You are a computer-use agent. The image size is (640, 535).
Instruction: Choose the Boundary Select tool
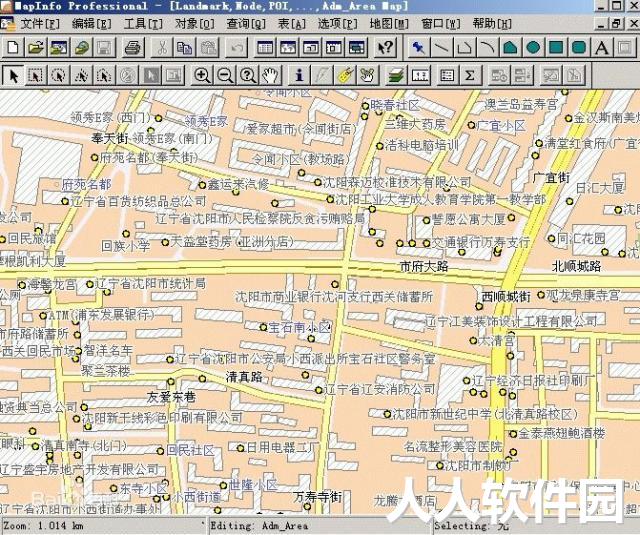pos(104,75)
